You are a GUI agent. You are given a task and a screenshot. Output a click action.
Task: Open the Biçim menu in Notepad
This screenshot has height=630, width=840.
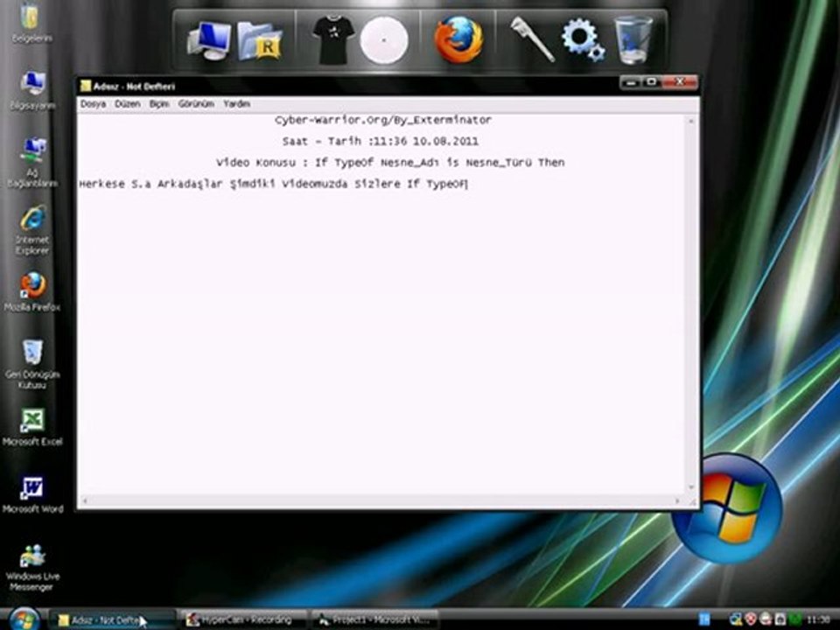click(159, 104)
